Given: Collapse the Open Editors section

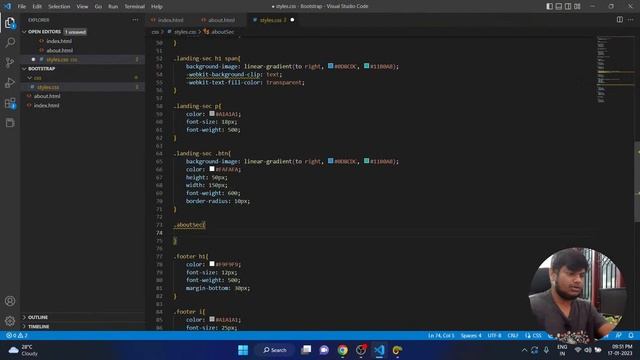Looking at the screenshot, I should pyautogui.click(x=44, y=32).
